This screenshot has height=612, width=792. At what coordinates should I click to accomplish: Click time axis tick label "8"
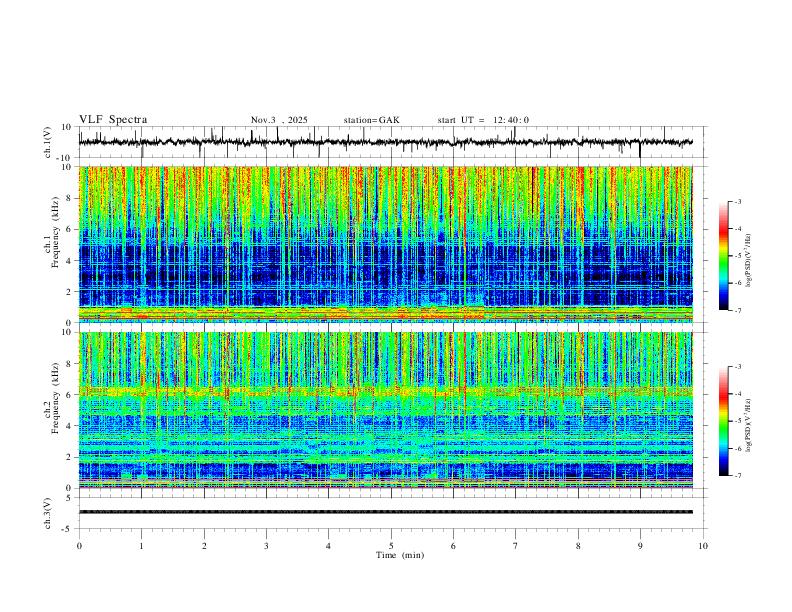tap(578, 546)
